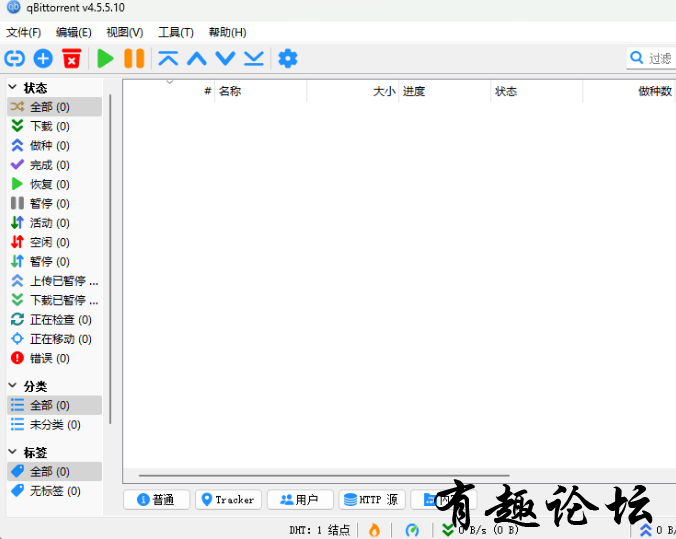Select 全部 (0) under 分类

55,405
